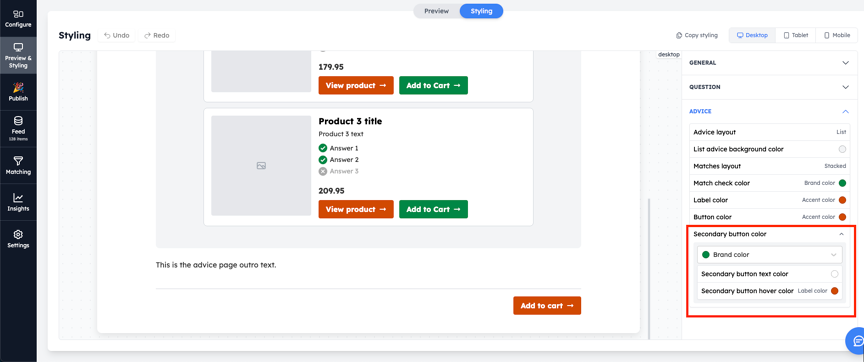The image size is (864, 362).
Task: Click the Undo button
Action: coord(116,35)
